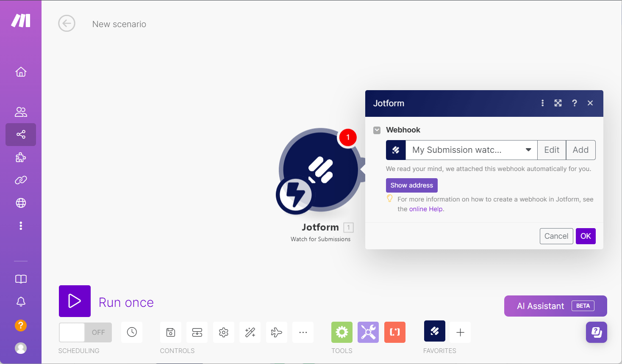Open more controls ellipsis menu
The width and height of the screenshot is (622, 364).
coord(303,332)
